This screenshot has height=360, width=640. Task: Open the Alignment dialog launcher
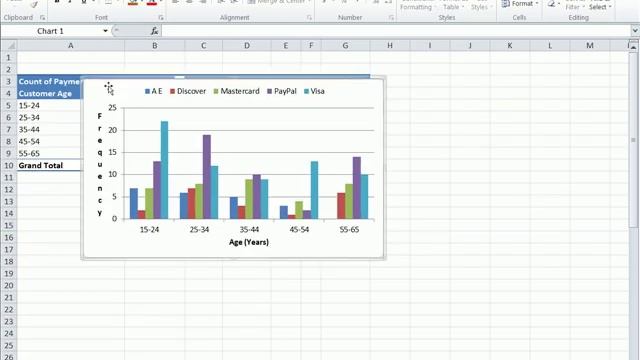click(309, 18)
